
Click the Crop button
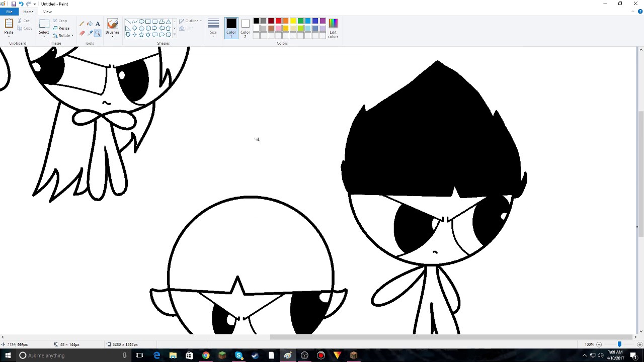point(60,21)
